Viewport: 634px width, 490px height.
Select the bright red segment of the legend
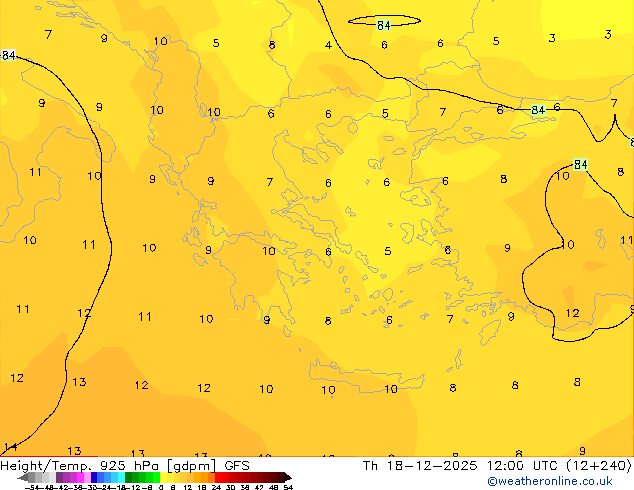(218, 478)
